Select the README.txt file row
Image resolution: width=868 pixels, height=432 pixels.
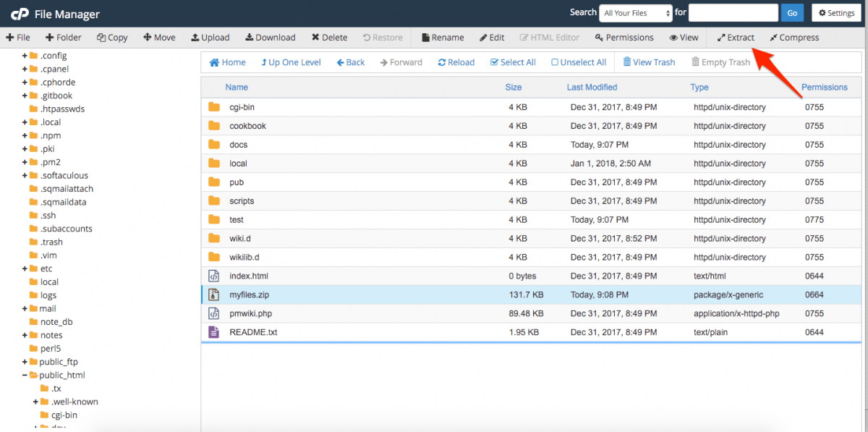pos(289,332)
